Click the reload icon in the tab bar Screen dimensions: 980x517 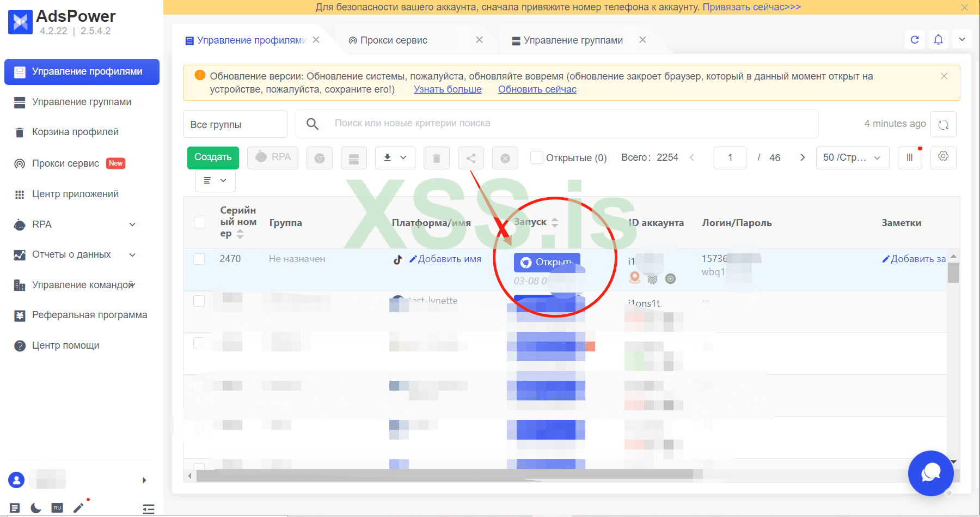tap(915, 39)
